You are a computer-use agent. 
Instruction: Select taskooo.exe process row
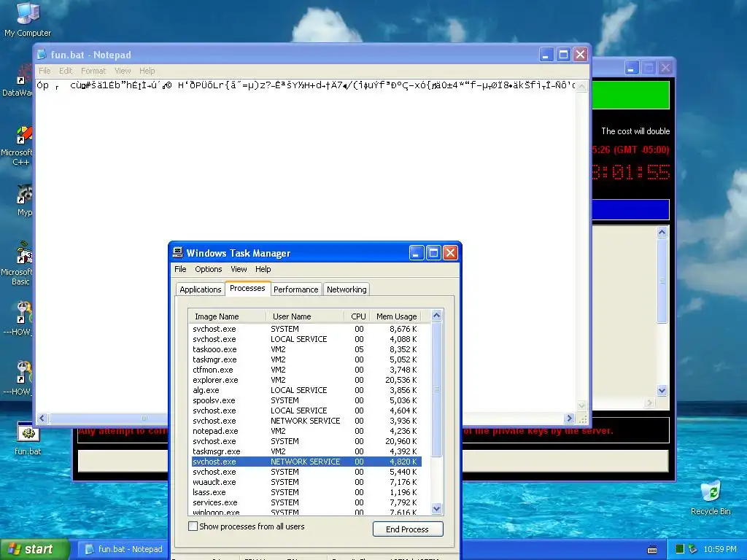(x=306, y=349)
